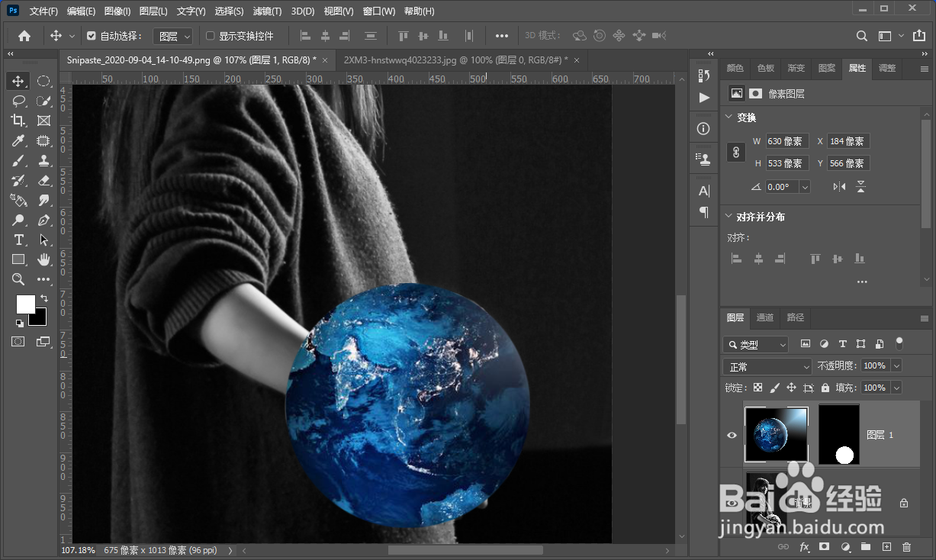Select the Smudge tool

[x=43, y=200]
